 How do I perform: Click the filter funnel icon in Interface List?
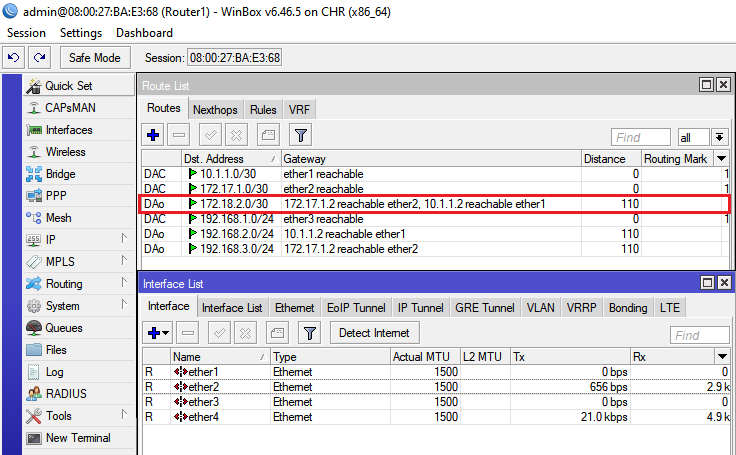pos(309,333)
